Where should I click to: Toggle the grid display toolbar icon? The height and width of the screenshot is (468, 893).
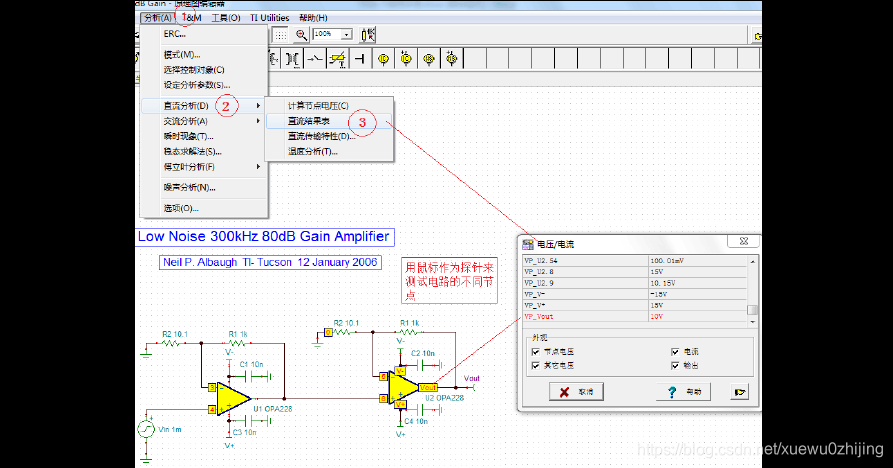(x=280, y=35)
